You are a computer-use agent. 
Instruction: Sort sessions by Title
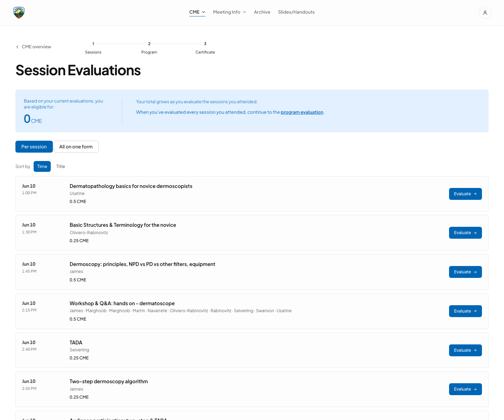pos(61,167)
